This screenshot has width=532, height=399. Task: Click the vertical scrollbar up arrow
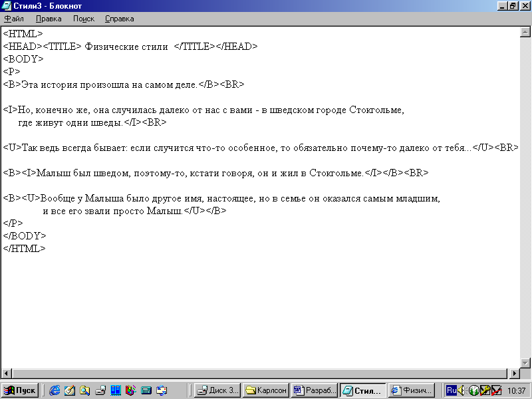click(525, 32)
